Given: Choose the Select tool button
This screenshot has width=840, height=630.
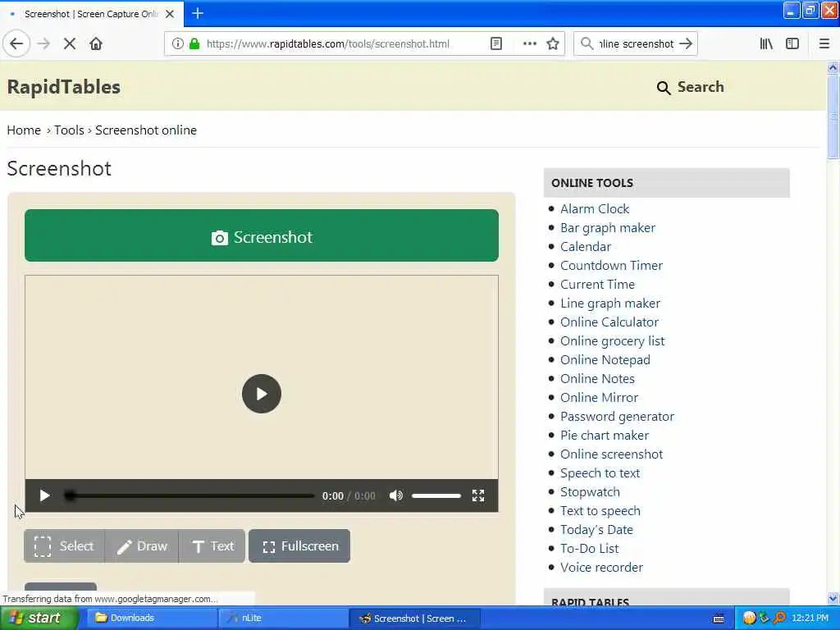Looking at the screenshot, I should pos(64,546).
